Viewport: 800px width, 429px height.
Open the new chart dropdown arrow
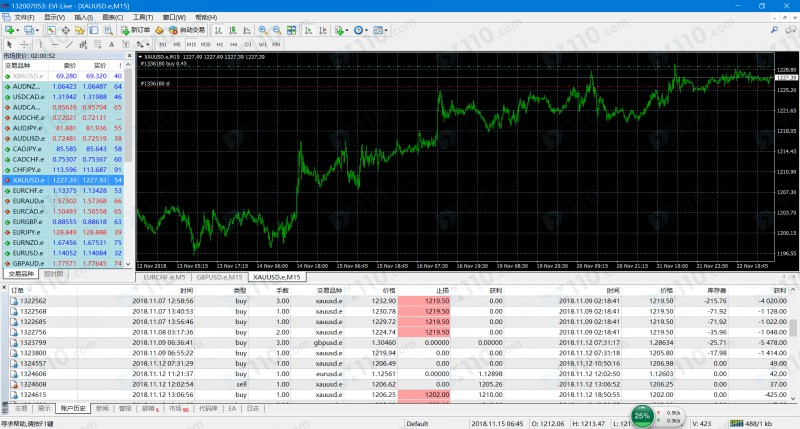click(19, 30)
